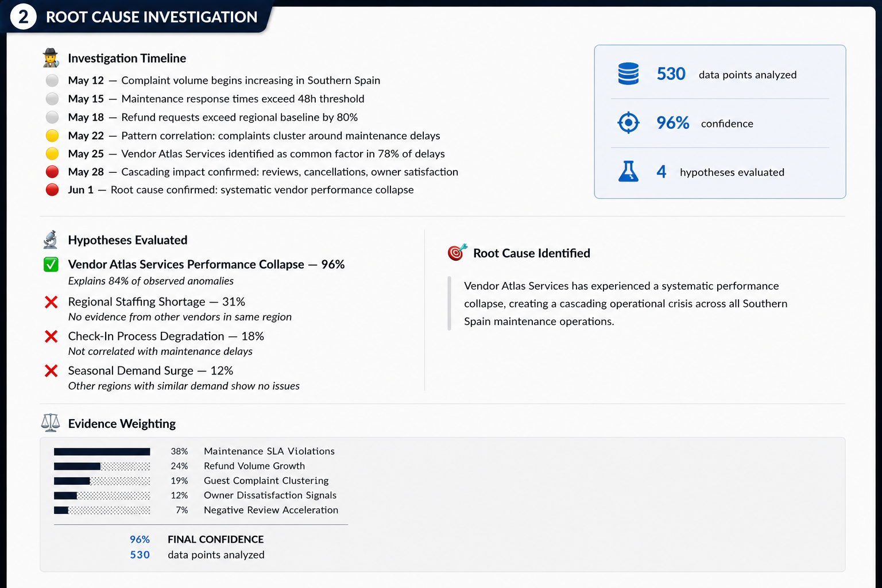Viewport: 882px width, 588px height.
Task: Click the red X beside Seasonal Demand Surge
Action: 51,371
